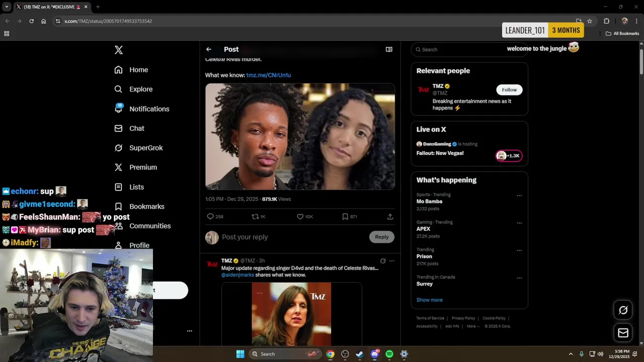
Task: Click the share post icon
Action: point(390,217)
